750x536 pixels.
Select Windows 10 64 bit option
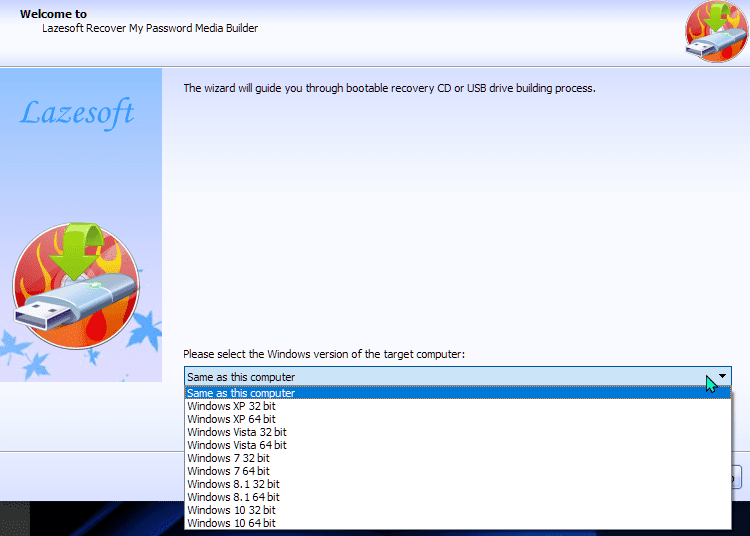coord(458,523)
